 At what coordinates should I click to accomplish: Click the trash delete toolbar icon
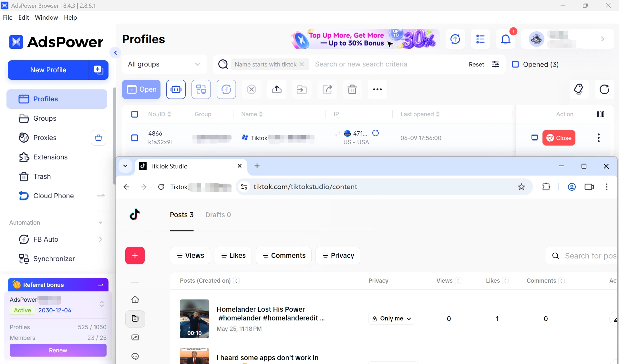pos(352,89)
